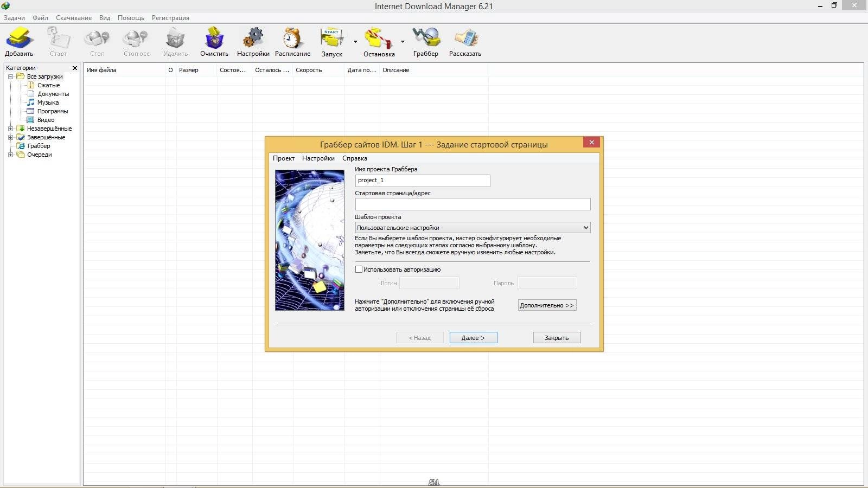Select Очереди folder in tree
This screenshot has width=868, height=488.
click(40, 155)
